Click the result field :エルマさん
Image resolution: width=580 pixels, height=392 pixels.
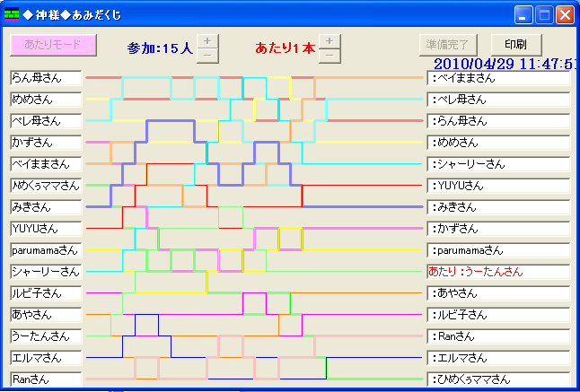tap(498, 358)
